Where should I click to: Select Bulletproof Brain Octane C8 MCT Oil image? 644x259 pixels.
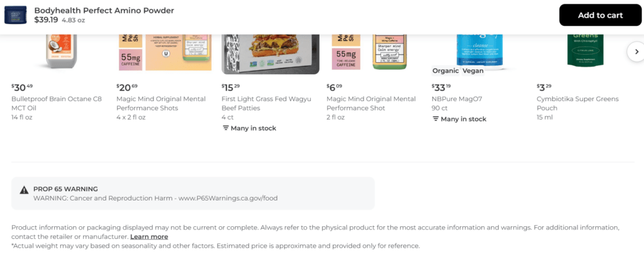60,52
